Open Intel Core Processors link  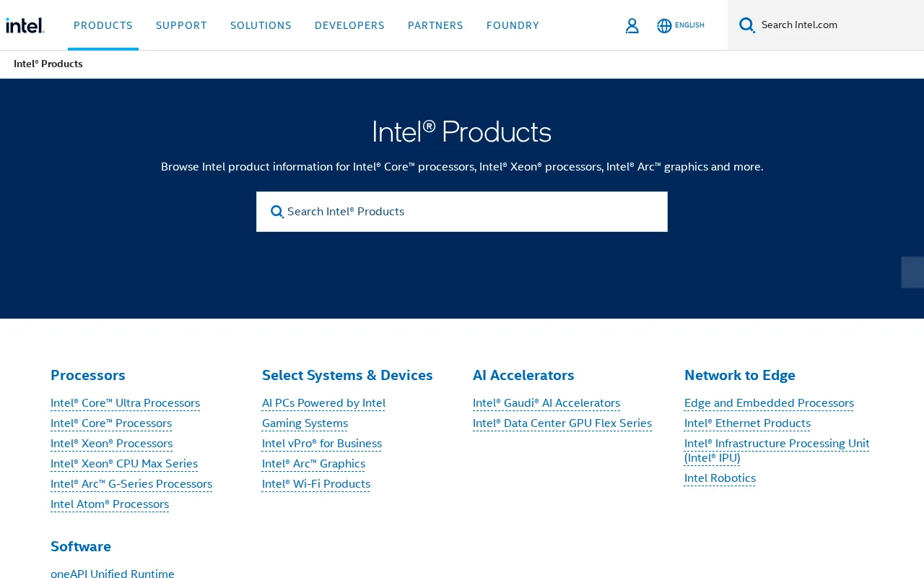pos(111,423)
